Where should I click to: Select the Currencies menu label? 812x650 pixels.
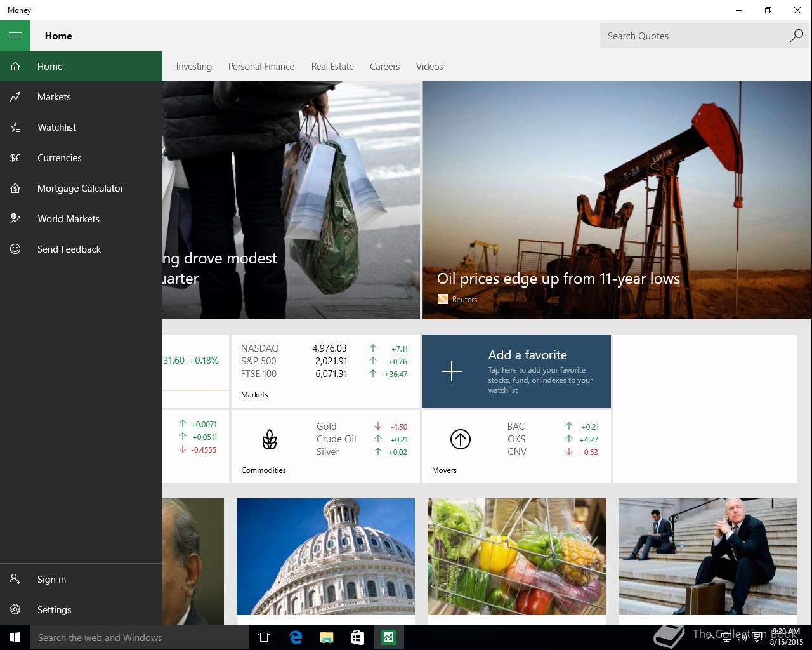click(59, 157)
